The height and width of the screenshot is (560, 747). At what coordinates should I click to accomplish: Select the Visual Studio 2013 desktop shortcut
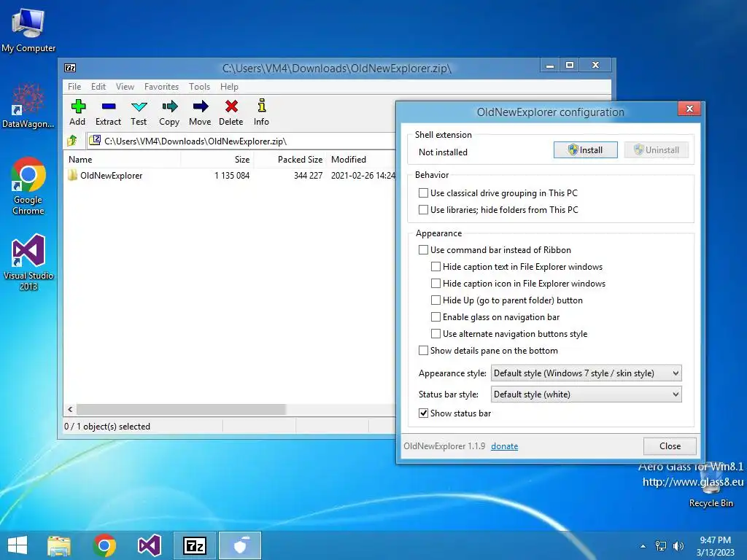pyautogui.click(x=28, y=262)
